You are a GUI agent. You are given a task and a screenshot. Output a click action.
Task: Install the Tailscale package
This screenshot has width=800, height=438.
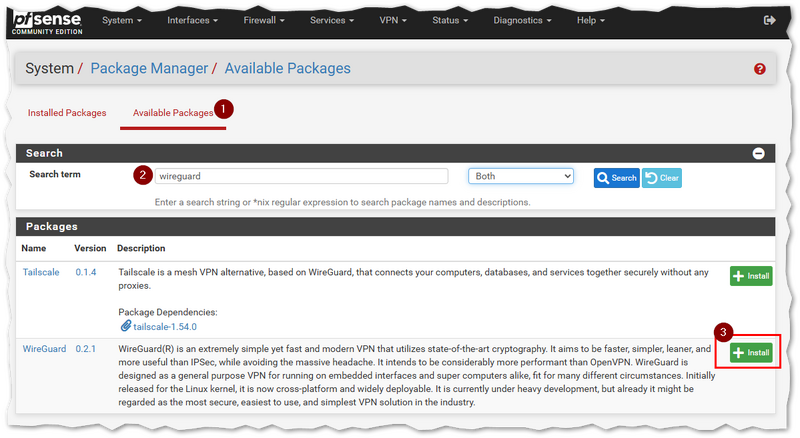tap(751, 276)
